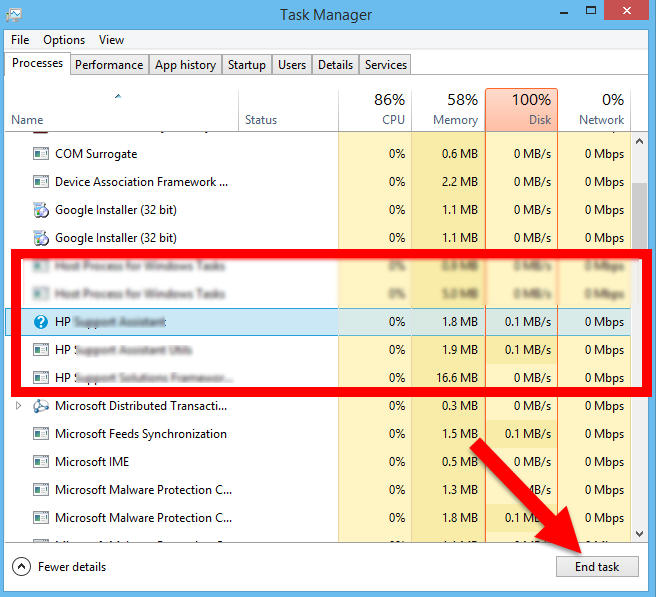This screenshot has width=656, height=597.
Task: Click the Microsoft Distributed Transaction process icon
Action: coord(41,406)
